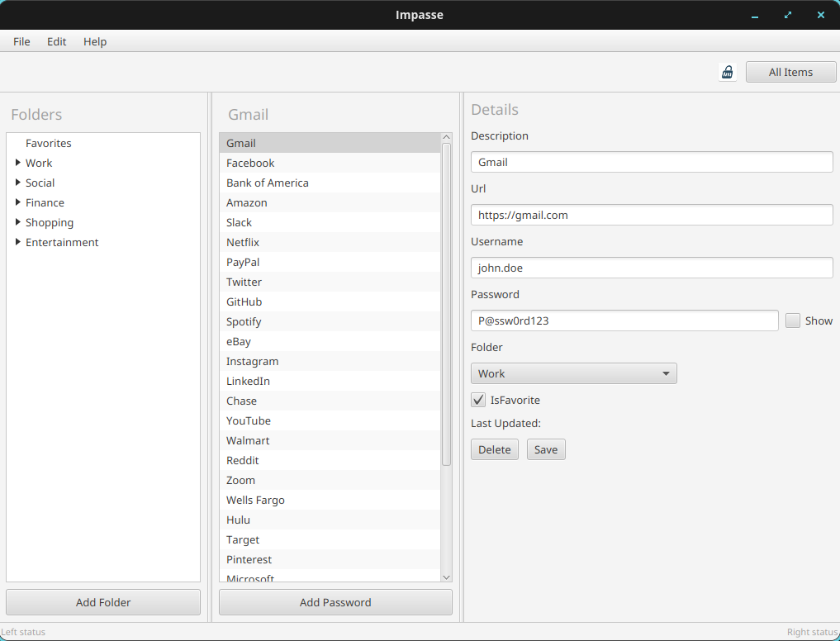
Task: Click into the Url field
Action: coord(652,215)
